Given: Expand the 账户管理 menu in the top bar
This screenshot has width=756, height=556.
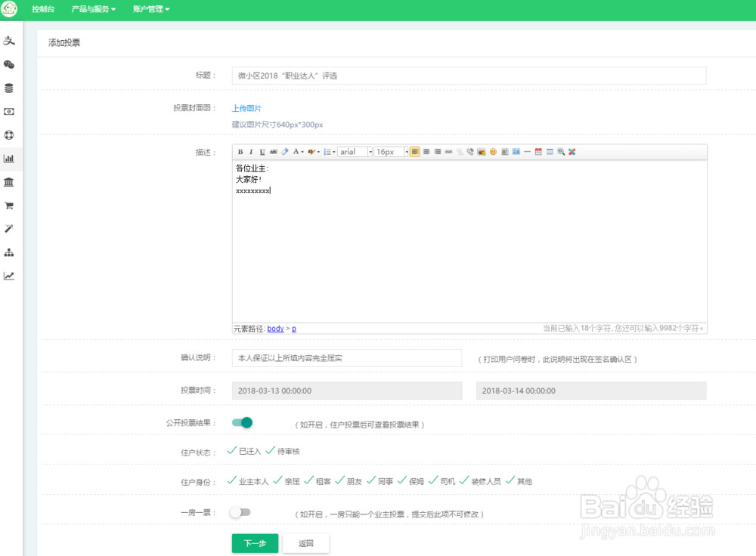Looking at the screenshot, I should pos(150,9).
